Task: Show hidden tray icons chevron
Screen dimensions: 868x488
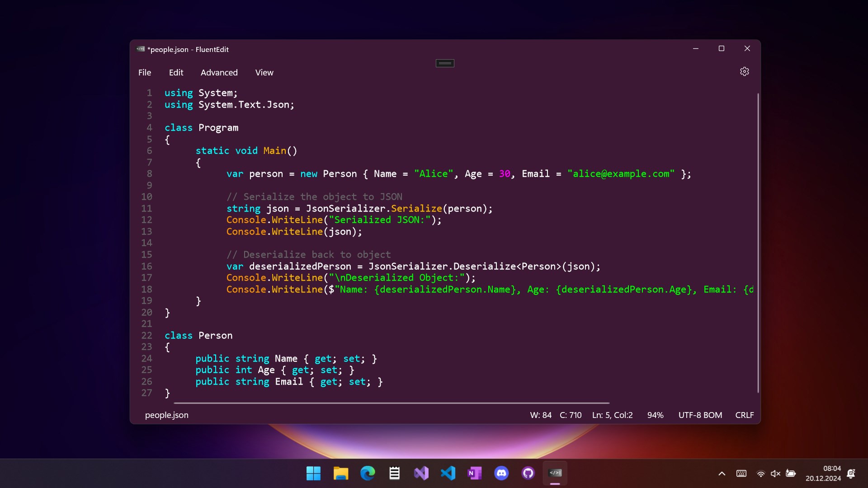Action: click(722, 474)
